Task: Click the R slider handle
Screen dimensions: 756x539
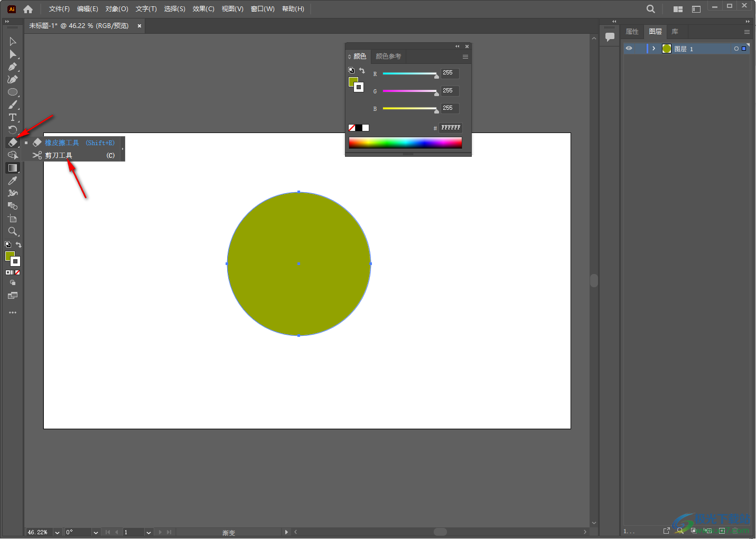Action: (436, 76)
